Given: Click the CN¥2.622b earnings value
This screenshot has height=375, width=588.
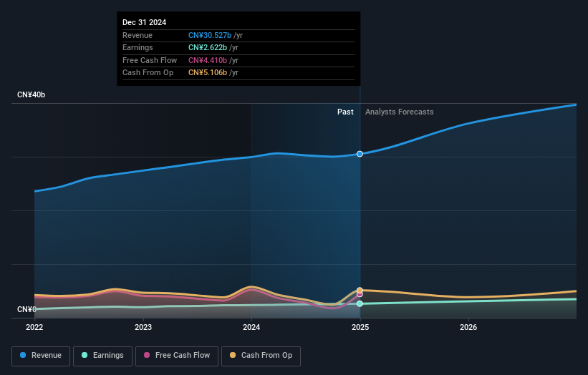Looking at the screenshot, I should click(x=208, y=47).
